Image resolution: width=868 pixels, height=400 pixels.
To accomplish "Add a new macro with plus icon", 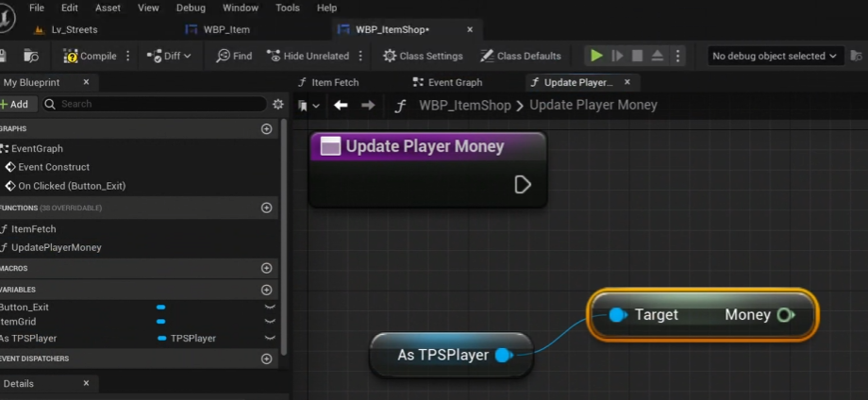I will 267,268.
